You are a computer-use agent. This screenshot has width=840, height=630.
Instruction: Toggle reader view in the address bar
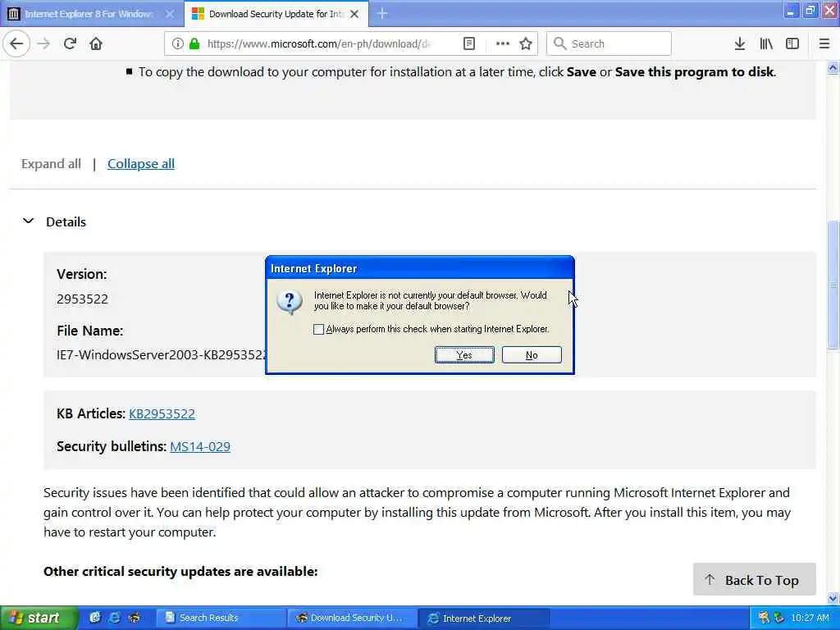pyautogui.click(x=468, y=43)
